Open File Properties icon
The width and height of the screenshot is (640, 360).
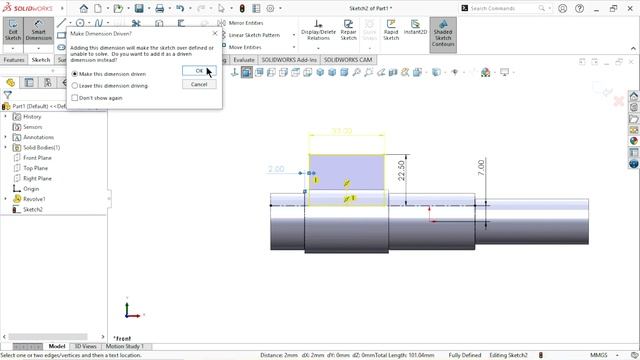[256, 8]
